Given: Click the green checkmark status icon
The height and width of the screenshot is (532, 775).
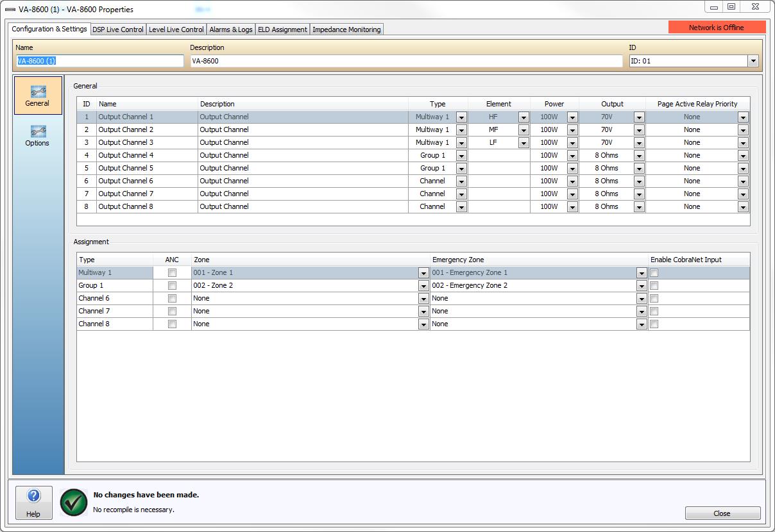Looking at the screenshot, I should pyautogui.click(x=74, y=502).
